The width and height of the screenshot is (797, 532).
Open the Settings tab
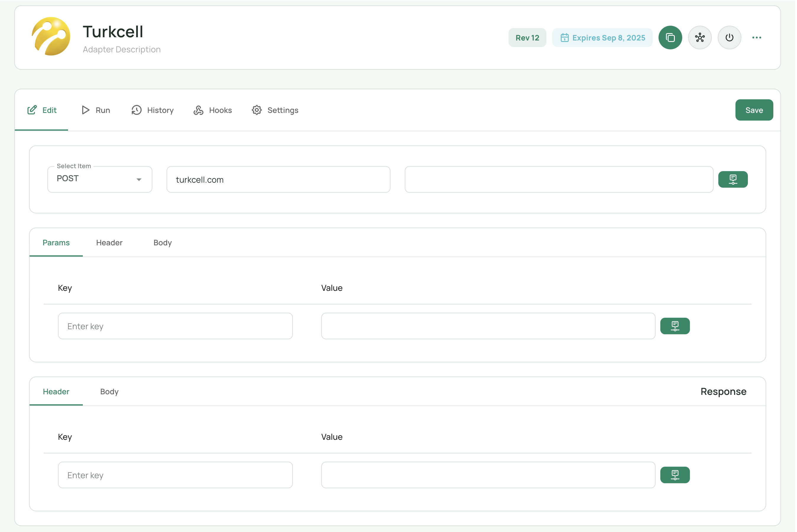tap(275, 110)
